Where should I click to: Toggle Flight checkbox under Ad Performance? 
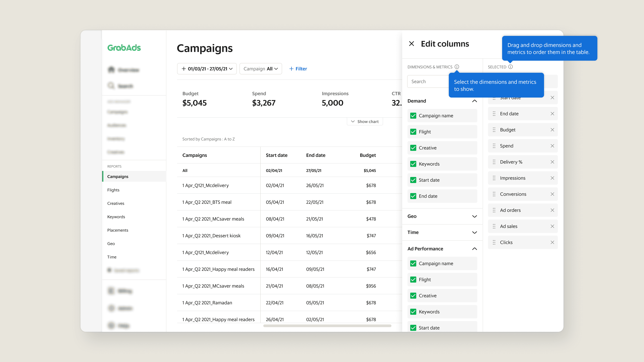tap(413, 280)
